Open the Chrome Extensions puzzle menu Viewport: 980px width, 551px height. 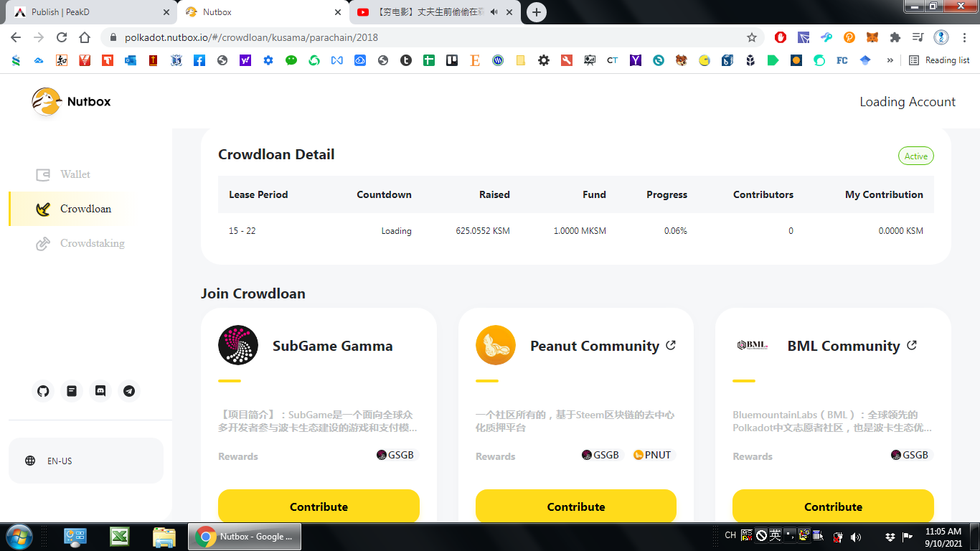[895, 37]
